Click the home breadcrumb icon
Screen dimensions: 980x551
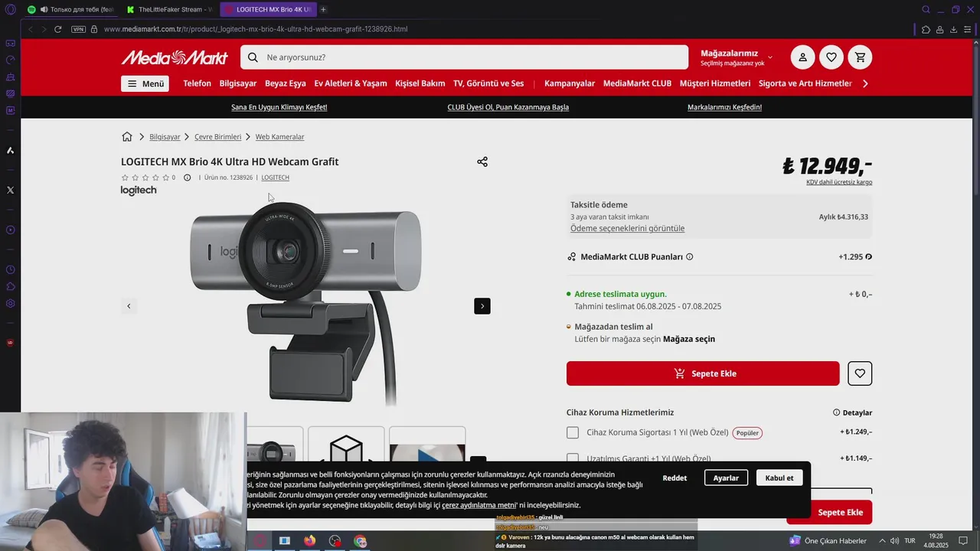127,137
